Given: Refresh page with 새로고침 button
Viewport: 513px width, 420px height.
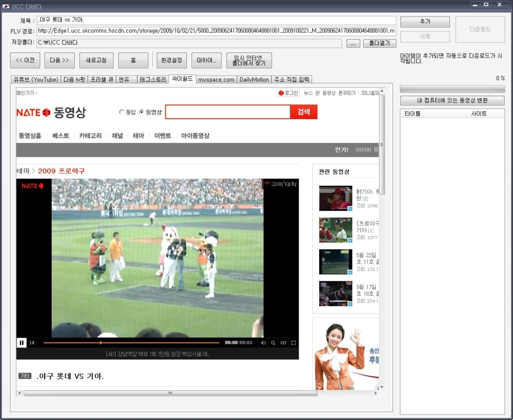Looking at the screenshot, I should (96, 60).
